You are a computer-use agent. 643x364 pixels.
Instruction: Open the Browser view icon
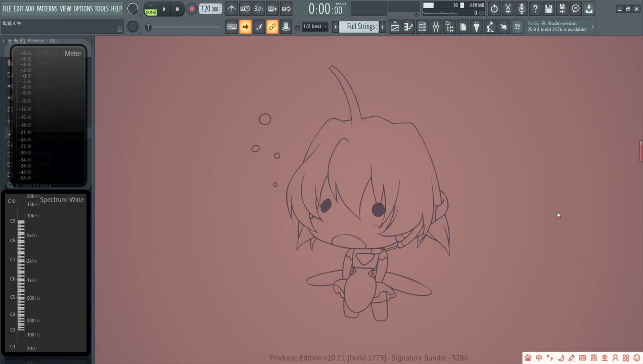point(449,27)
